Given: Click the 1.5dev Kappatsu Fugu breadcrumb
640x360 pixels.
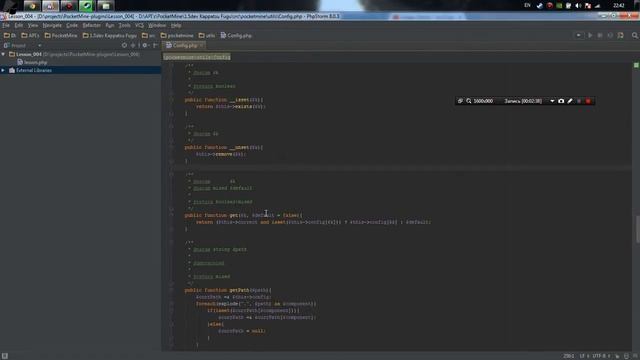Looking at the screenshot, I should (109, 36).
